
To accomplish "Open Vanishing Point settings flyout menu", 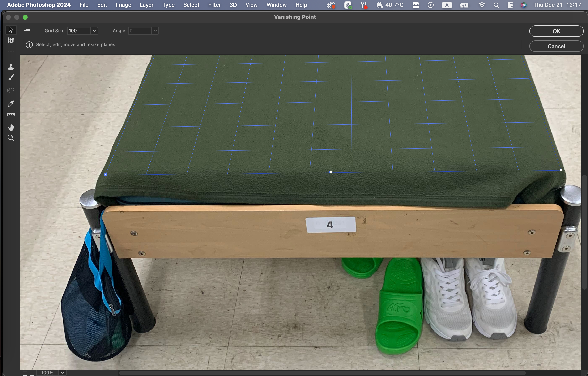I will 27,31.
